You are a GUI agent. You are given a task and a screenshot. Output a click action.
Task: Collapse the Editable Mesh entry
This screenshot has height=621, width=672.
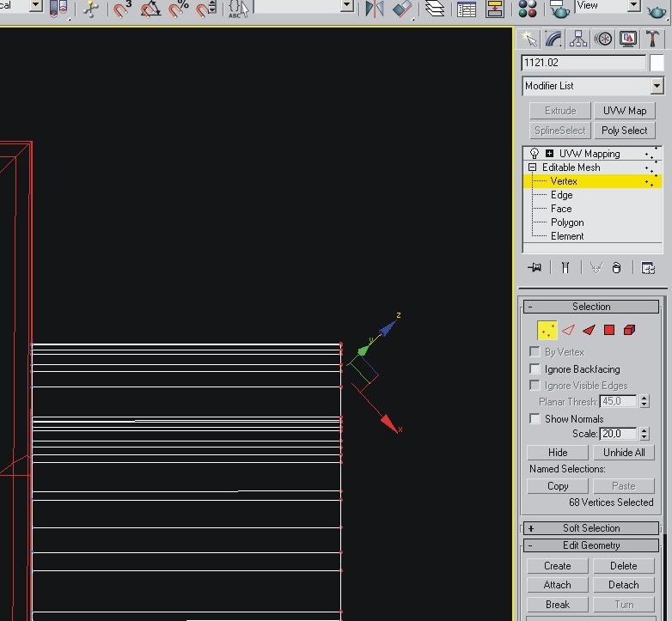click(532, 167)
